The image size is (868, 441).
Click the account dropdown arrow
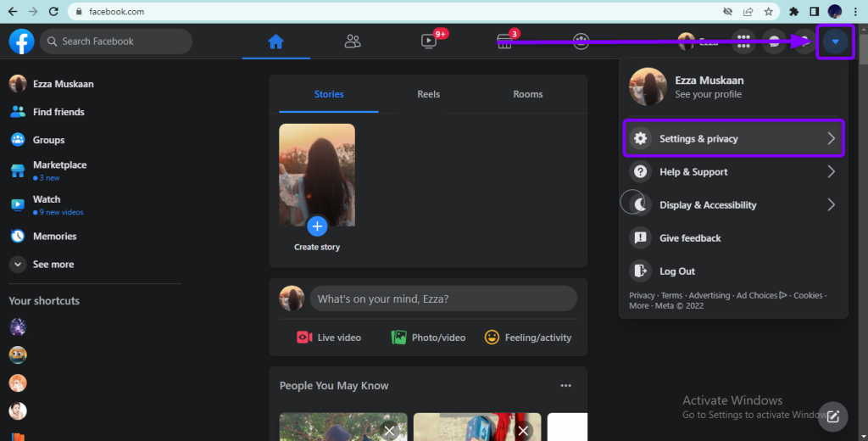[835, 42]
